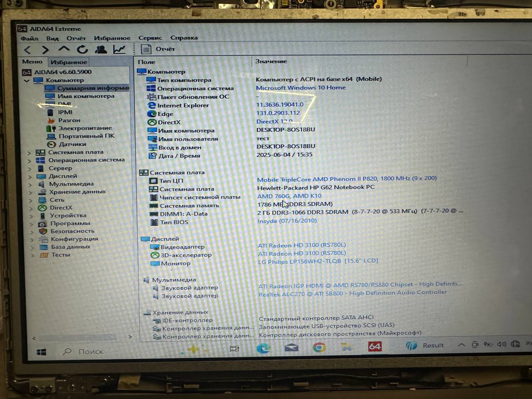This screenshot has height=399, width=532.
Task: Launch AIDA64 from the taskbar icon
Action: click(374, 346)
